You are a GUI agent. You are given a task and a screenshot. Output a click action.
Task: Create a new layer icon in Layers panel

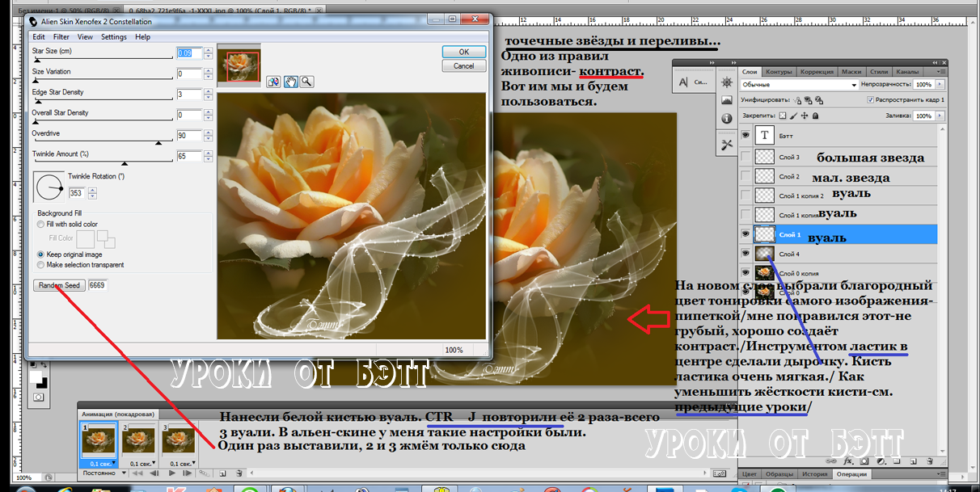tap(913, 461)
